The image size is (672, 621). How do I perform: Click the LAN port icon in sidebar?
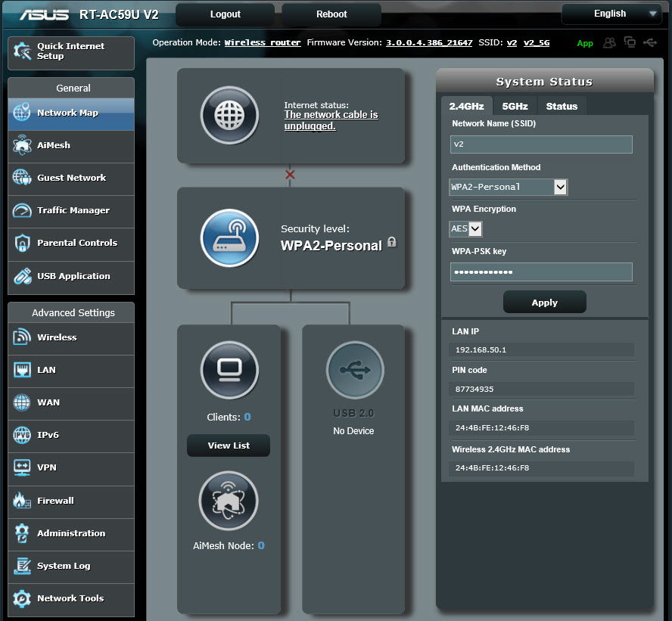(x=22, y=370)
